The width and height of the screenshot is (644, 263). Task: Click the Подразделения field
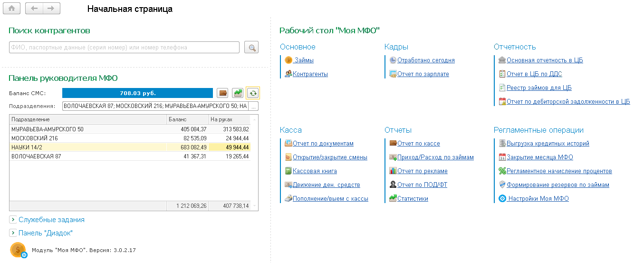155,106
